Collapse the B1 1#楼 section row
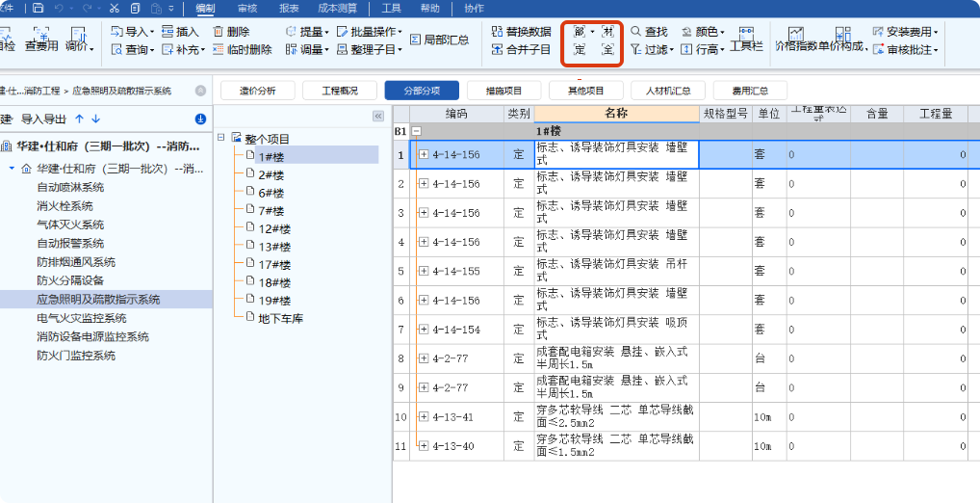 (x=417, y=131)
